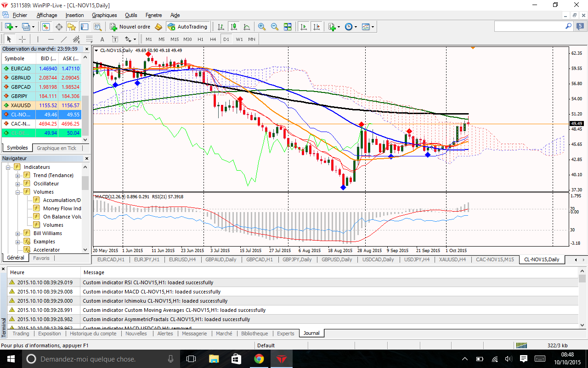Screen dimensions: 588x368
Task: Toggle the AutoTrading button
Action: point(188,27)
